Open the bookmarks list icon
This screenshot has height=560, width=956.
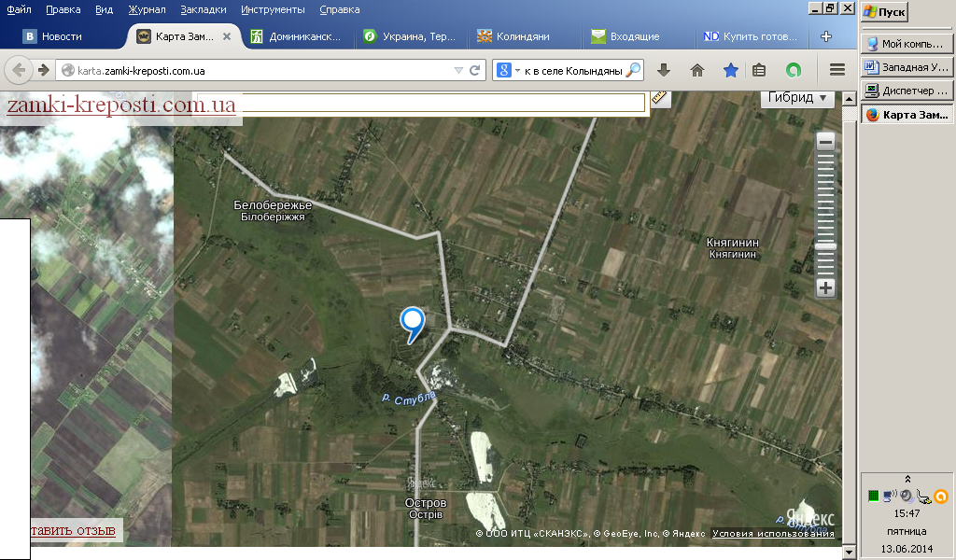pyautogui.click(x=758, y=70)
